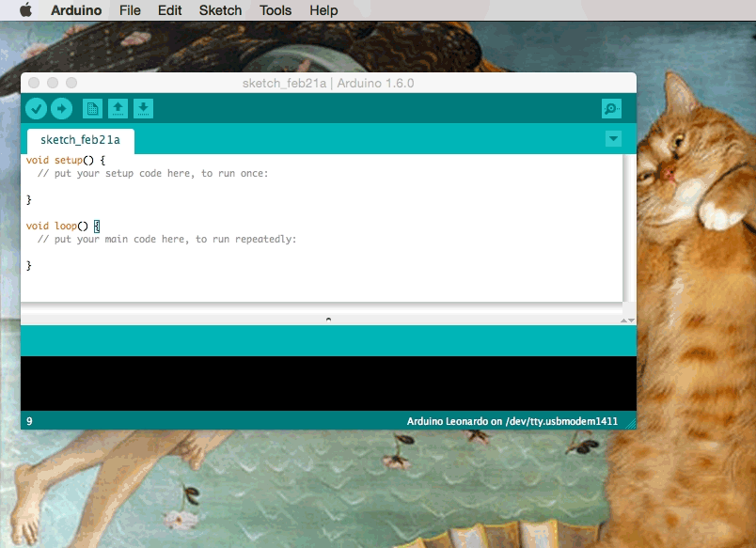Open the Edit menu
This screenshot has width=756, height=548.
[x=170, y=10]
